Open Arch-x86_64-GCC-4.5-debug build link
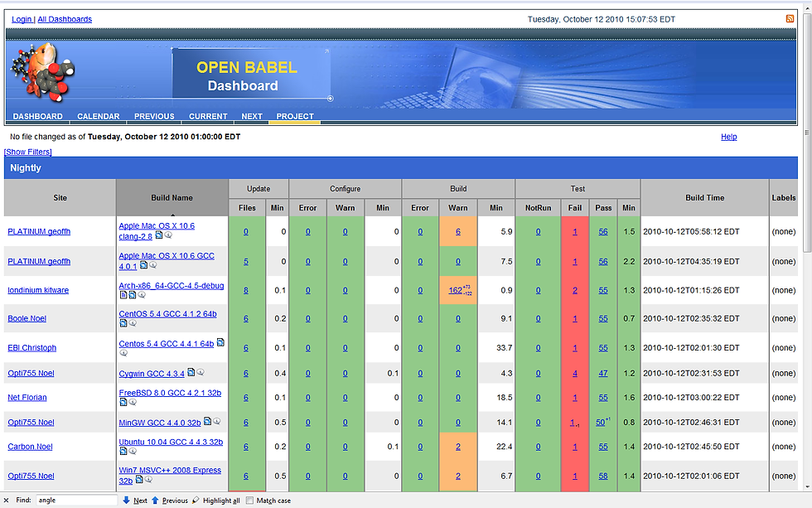 pos(172,285)
